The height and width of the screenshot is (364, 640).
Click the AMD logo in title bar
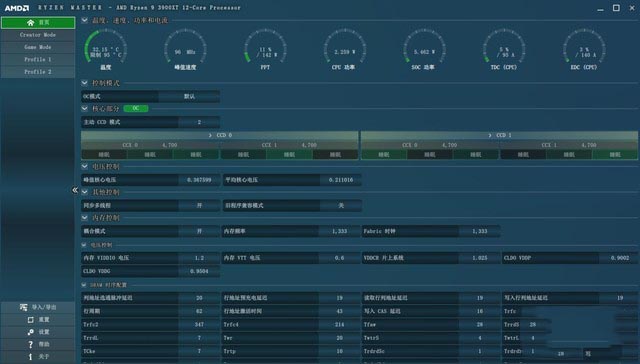[x=17, y=8]
